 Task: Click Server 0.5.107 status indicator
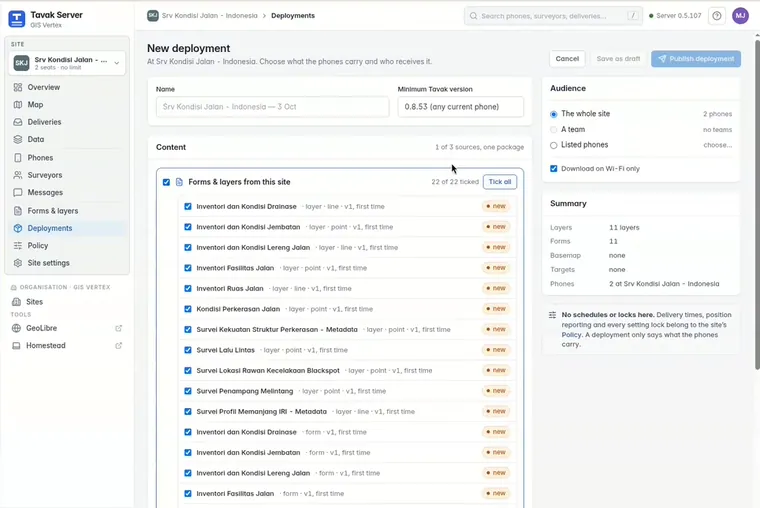coord(675,16)
